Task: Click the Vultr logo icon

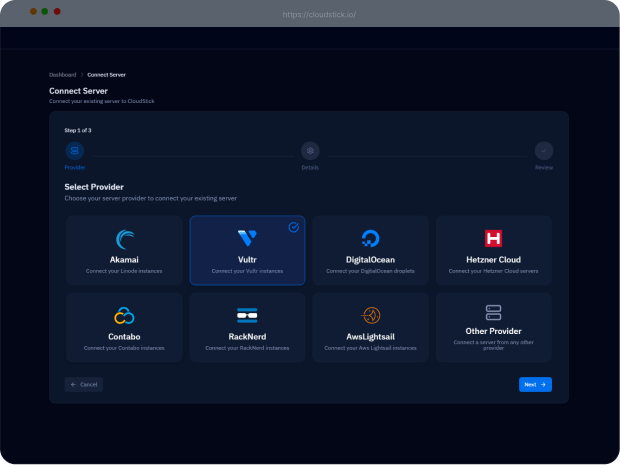Action: (247, 238)
